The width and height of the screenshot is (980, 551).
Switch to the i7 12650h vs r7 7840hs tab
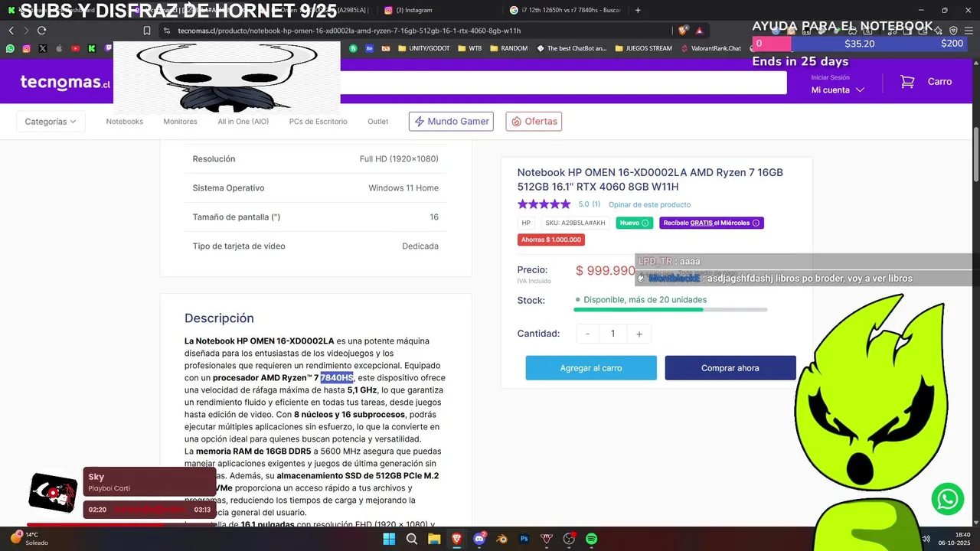564,10
